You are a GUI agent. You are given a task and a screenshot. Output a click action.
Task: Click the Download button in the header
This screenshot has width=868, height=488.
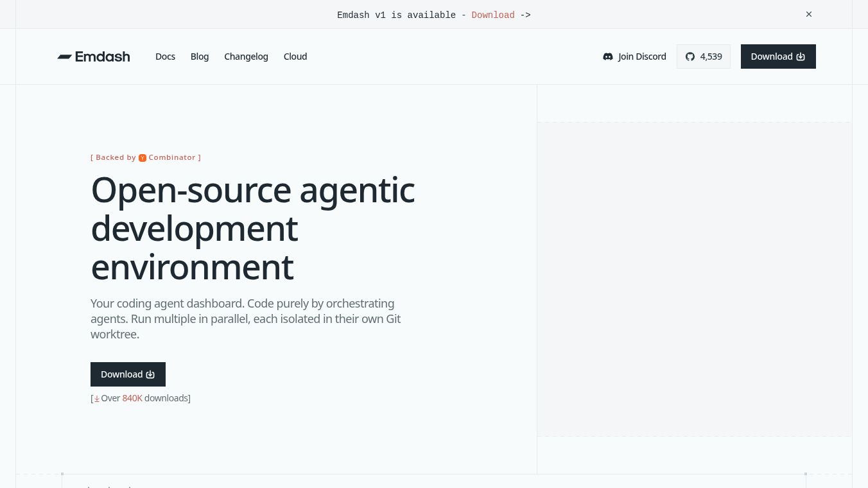[x=778, y=57]
